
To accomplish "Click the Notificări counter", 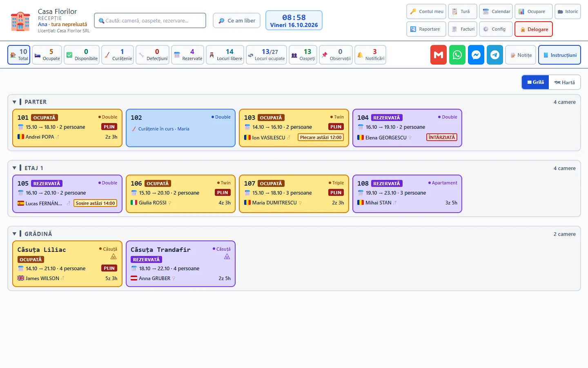I will point(370,55).
